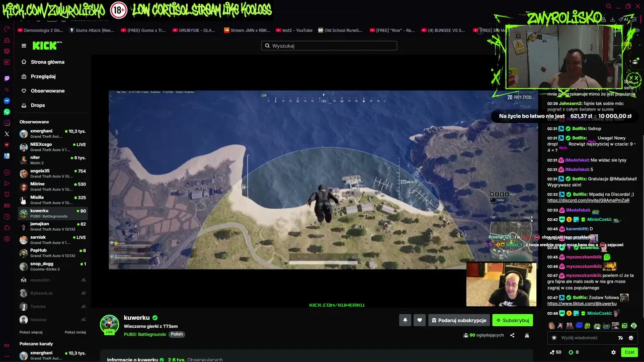Screen dimensions: 644x362
Task: Switch to the Old School RuneScape tab
Action: pos(340,30)
